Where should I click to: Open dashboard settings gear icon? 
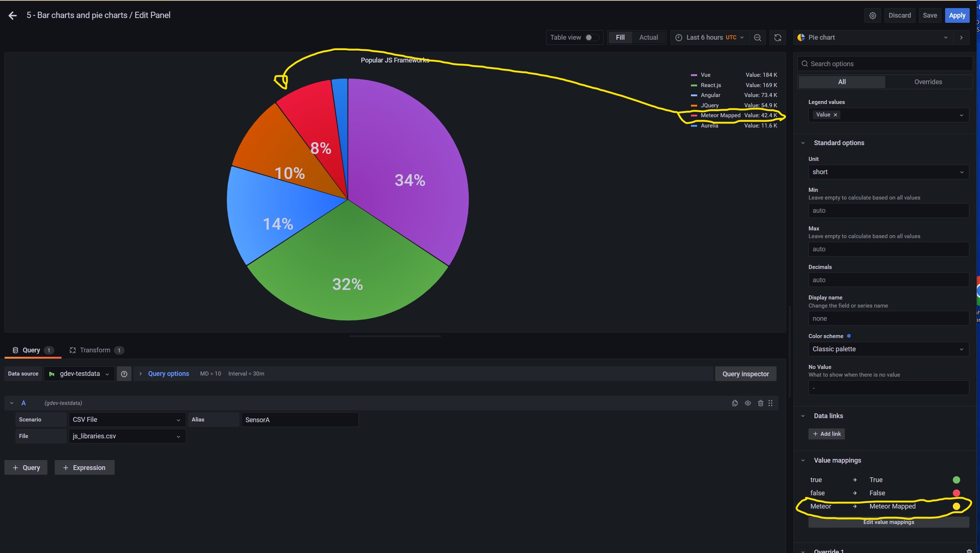pos(872,15)
